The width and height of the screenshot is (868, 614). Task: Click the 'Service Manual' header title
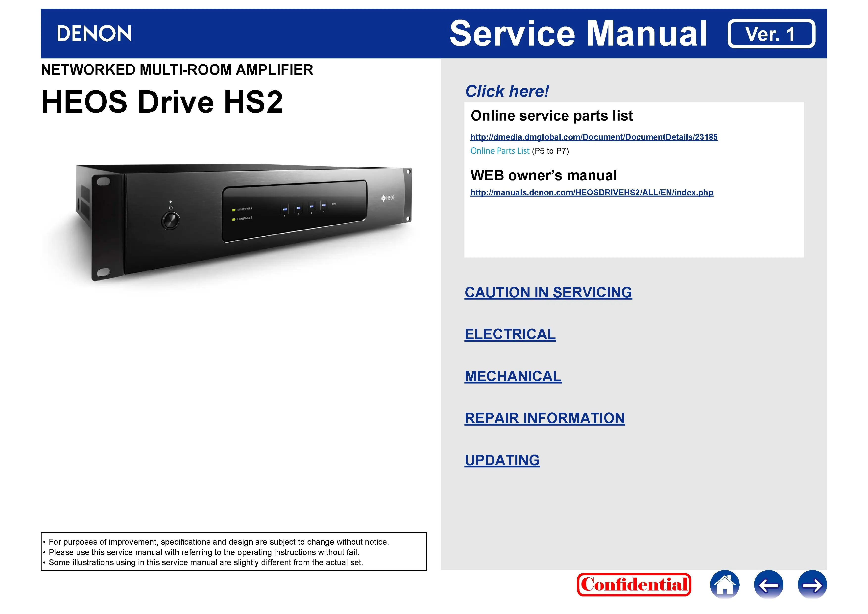click(578, 33)
